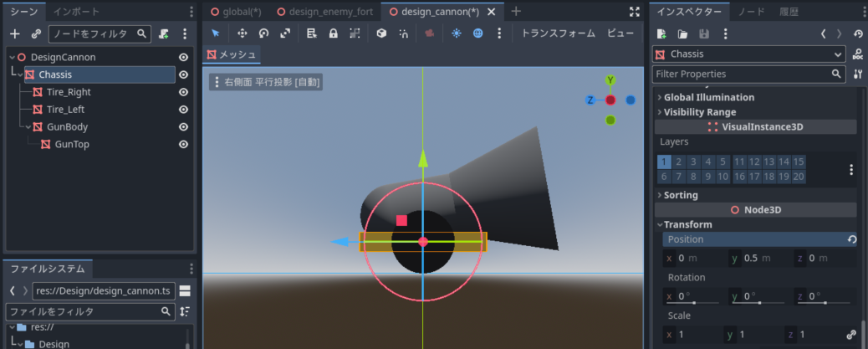Open the Chassis object selector dropdown

(749, 54)
